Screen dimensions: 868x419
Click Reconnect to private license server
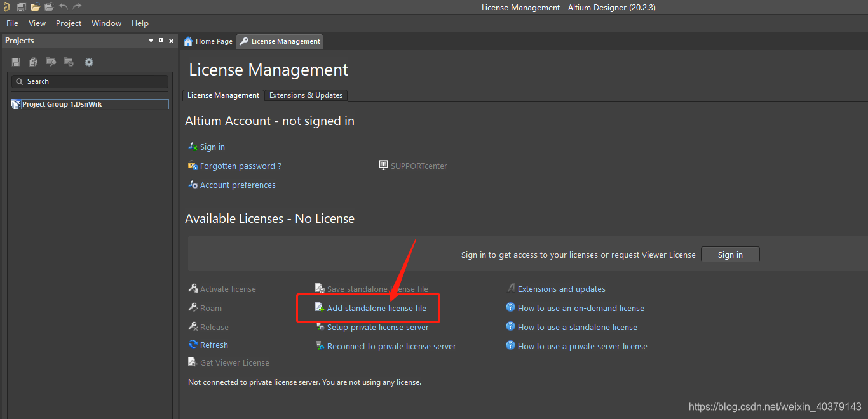(391, 346)
